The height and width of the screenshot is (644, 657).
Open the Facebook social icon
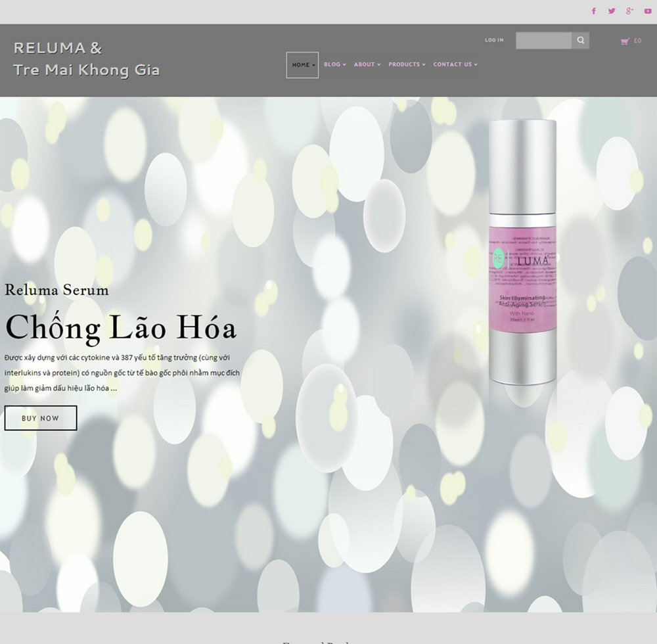(594, 11)
